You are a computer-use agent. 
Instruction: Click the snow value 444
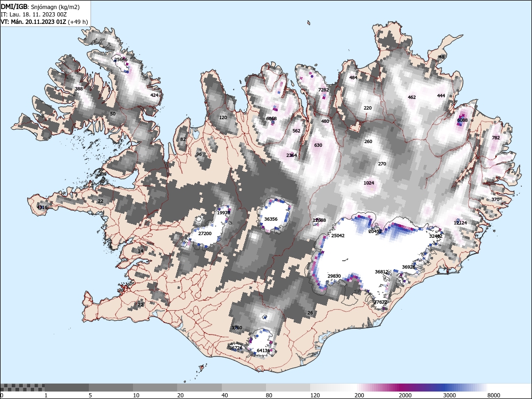tap(441, 96)
